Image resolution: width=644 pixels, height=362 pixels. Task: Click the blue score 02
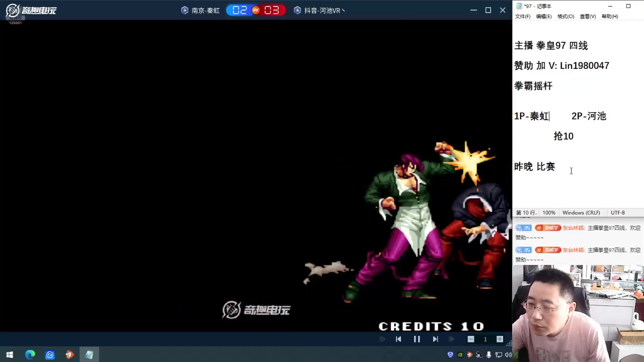click(239, 10)
